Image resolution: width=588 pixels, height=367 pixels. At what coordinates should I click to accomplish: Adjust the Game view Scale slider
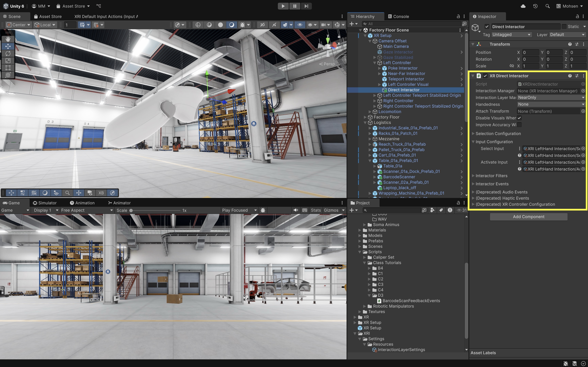pos(131,211)
